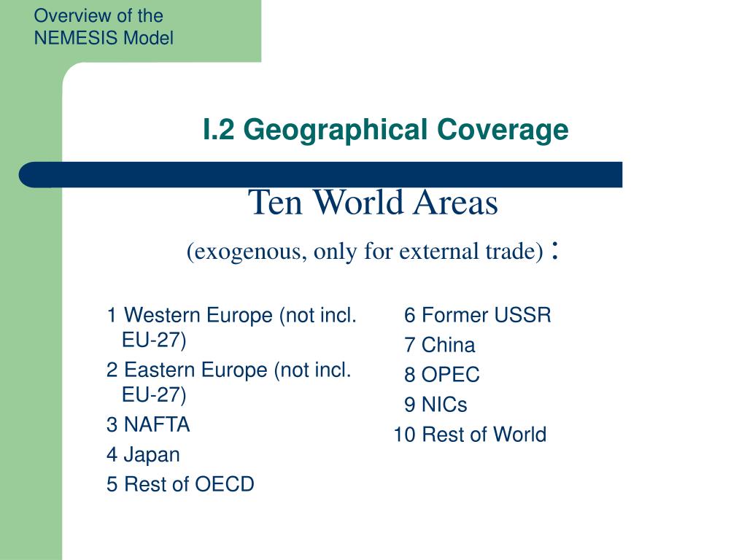Viewport: 747px width, 560px height.
Task: Click the '10 Rest of World' entry
Action: pos(470,435)
